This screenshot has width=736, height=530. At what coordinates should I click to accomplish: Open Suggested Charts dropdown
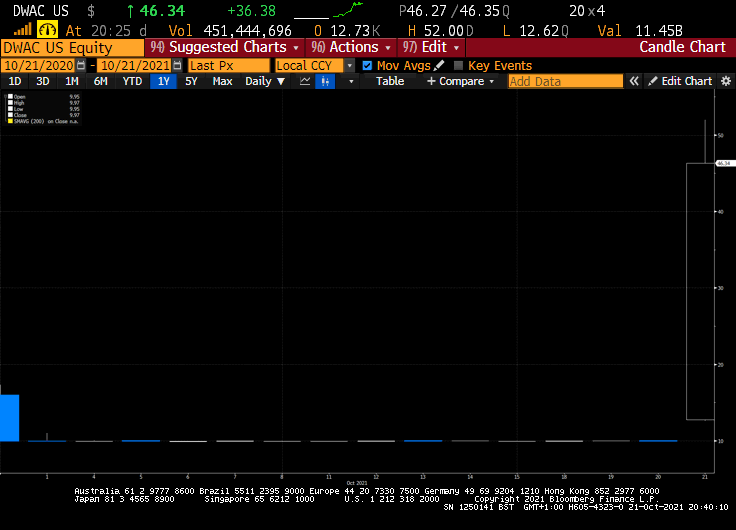[224, 47]
